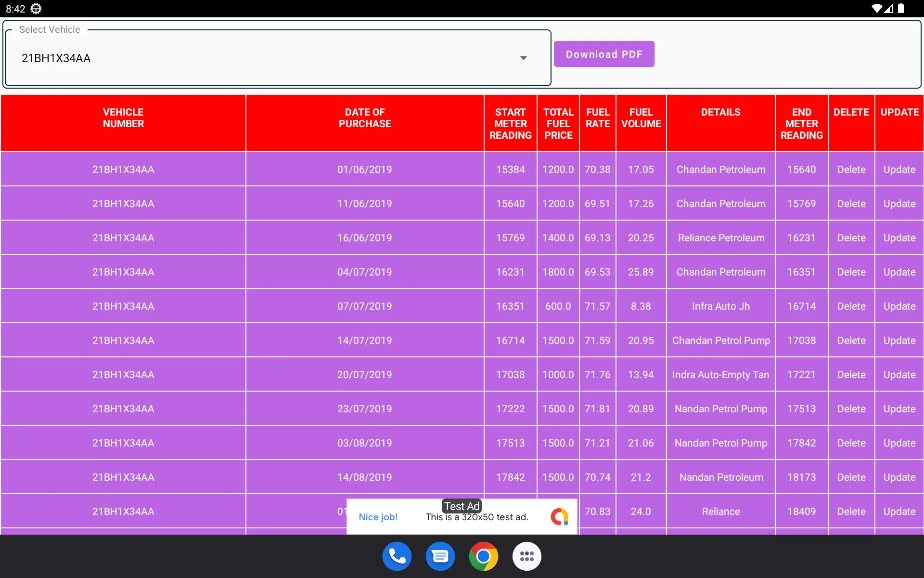This screenshot has width=924, height=578.
Task: Update the 04/07/2019 row
Action: (899, 272)
